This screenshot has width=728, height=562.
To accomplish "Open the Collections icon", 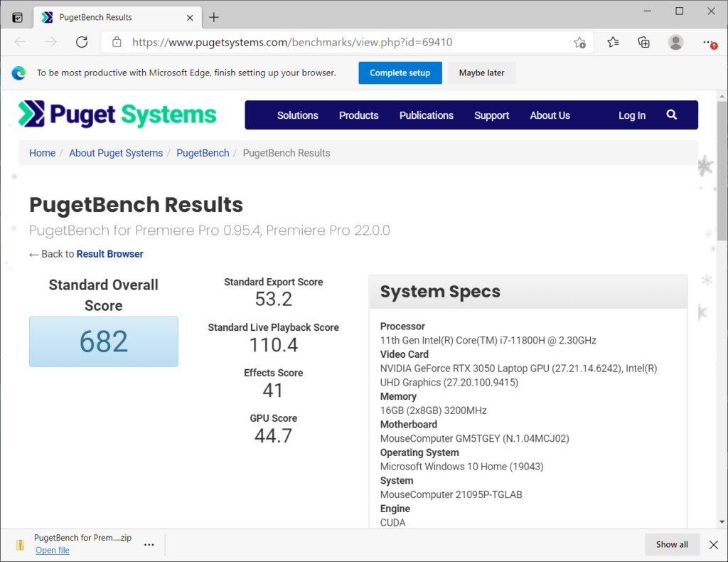I will tap(644, 42).
